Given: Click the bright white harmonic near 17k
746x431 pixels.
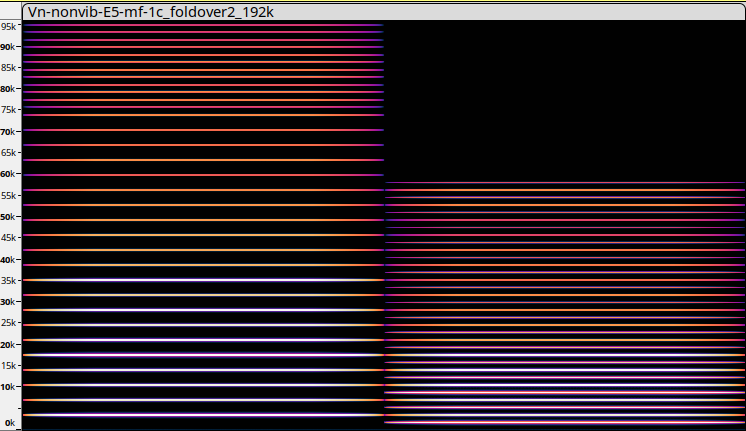Looking at the screenshot, I should coord(200,355).
